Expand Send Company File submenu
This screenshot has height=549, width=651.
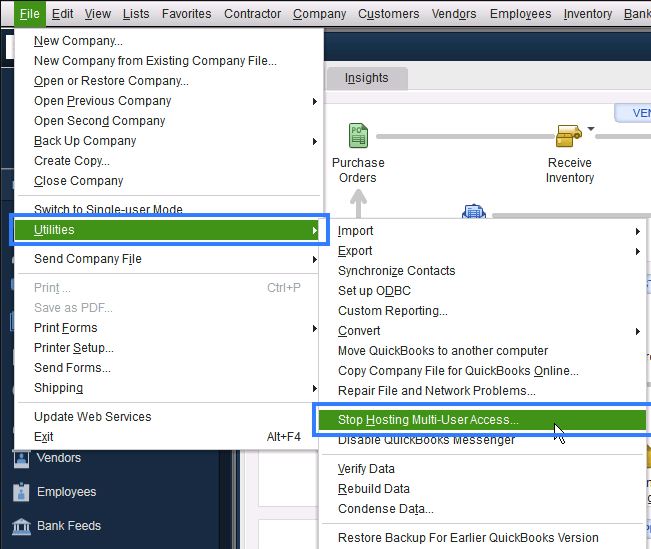coord(168,259)
